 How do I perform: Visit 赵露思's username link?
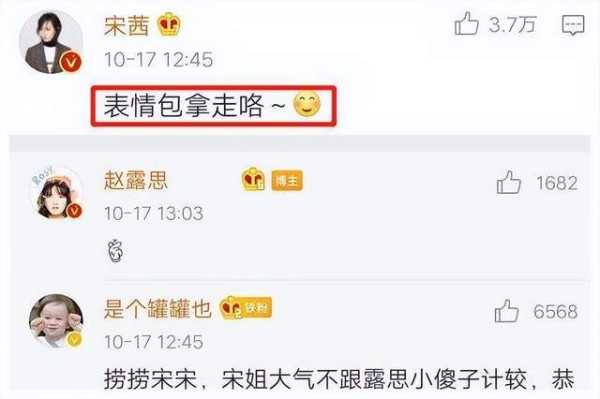click(136, 180)
